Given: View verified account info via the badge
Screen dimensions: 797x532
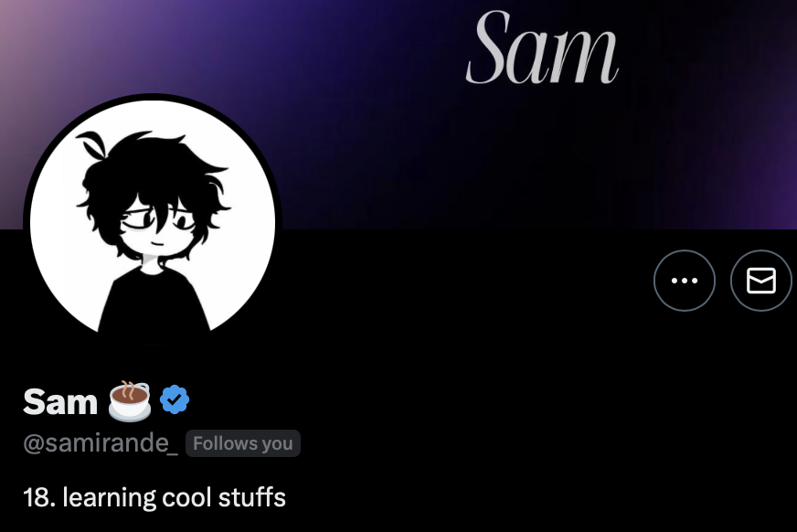Looking at the screenshot, I should [175, 399].
